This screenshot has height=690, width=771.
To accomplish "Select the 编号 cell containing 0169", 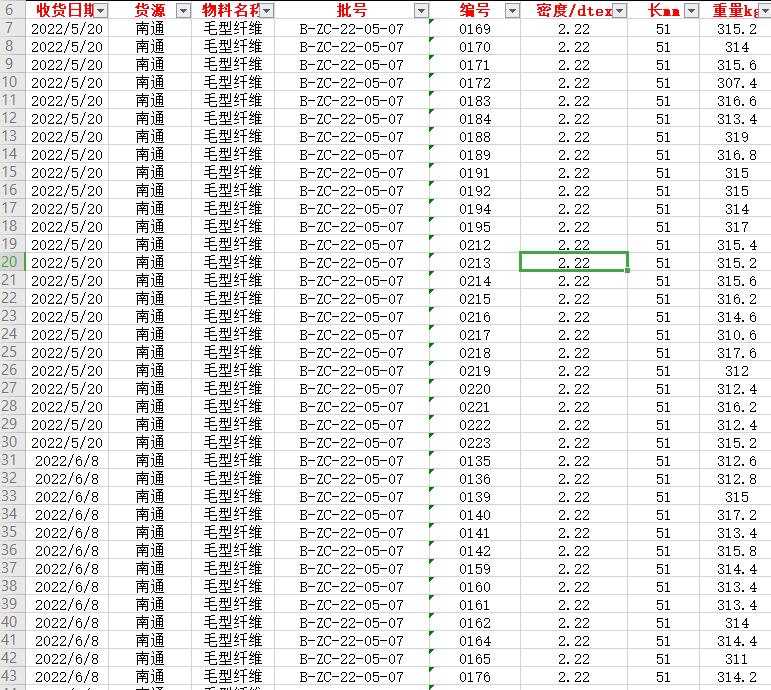I will click(475, 29).
